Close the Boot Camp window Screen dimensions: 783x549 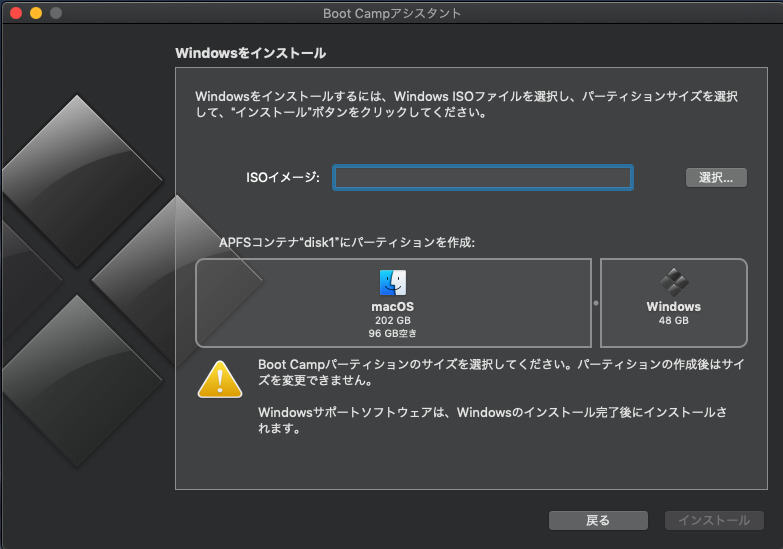tap(16, 13)
